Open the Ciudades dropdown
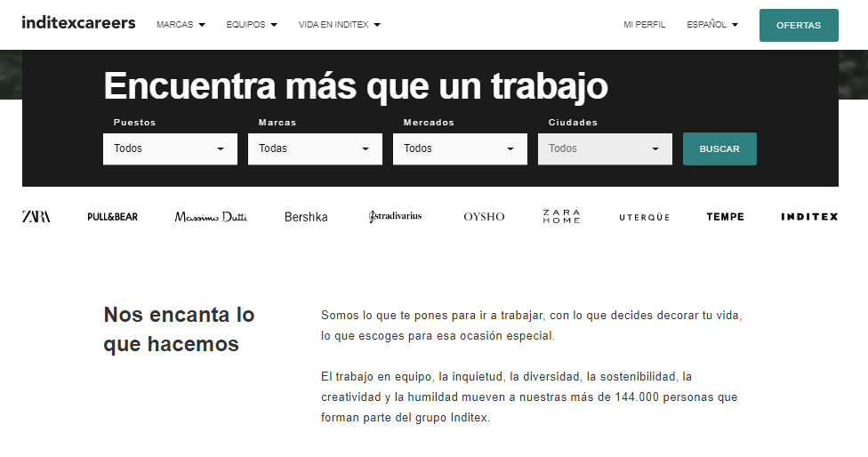The image size is (868, 457). [x=605, y=148]
